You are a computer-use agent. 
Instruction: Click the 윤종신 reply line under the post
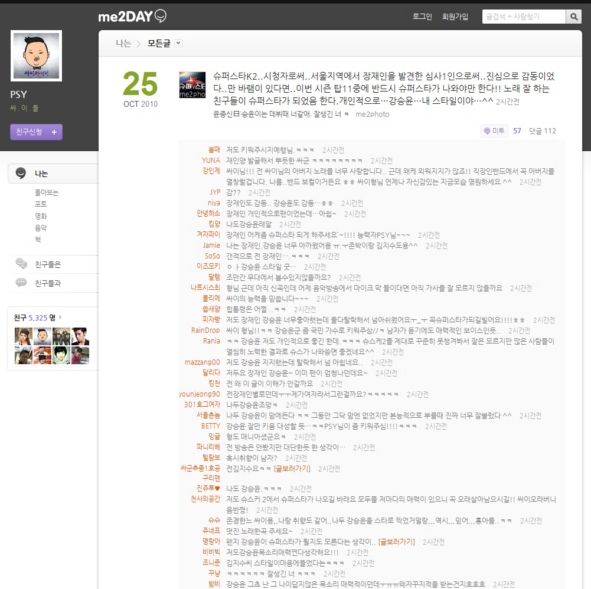click(281, 114)
